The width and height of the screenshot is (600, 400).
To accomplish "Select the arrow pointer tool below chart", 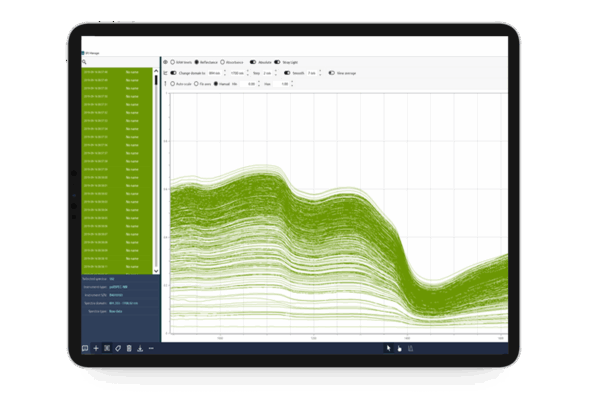I will (389, 348).
